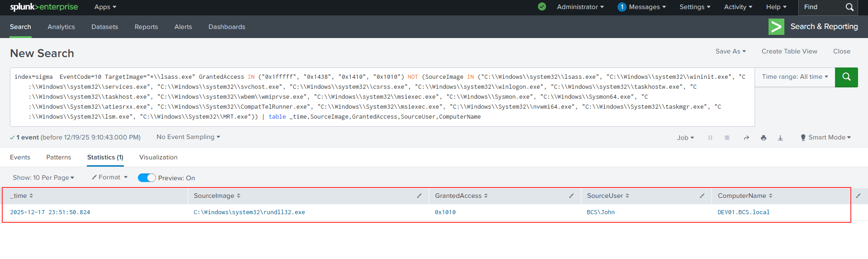Viewport: 868px width, 259px height.
Task: Change the 10 Per Page setting
Action: [43, 177]
